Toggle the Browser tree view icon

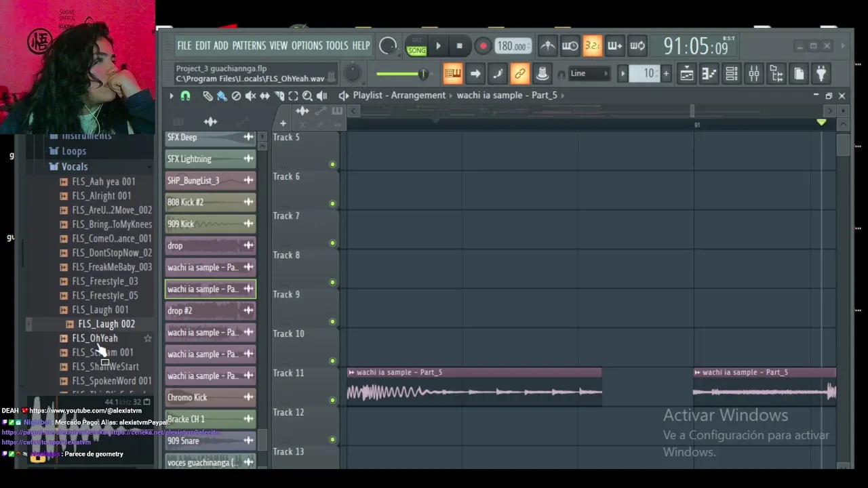click(x=776, y=73)
